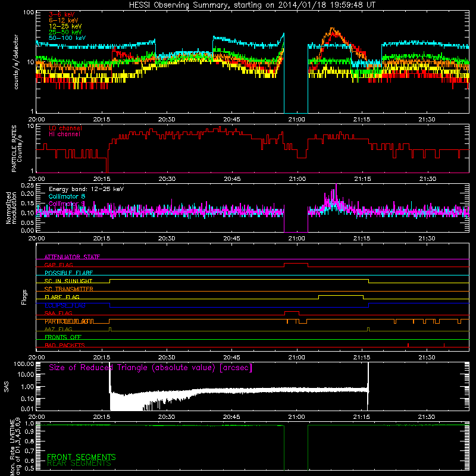Click the 20:45 tick label under particle rates panel
This screenshot has height=476, width=476.
click(232, 179)
